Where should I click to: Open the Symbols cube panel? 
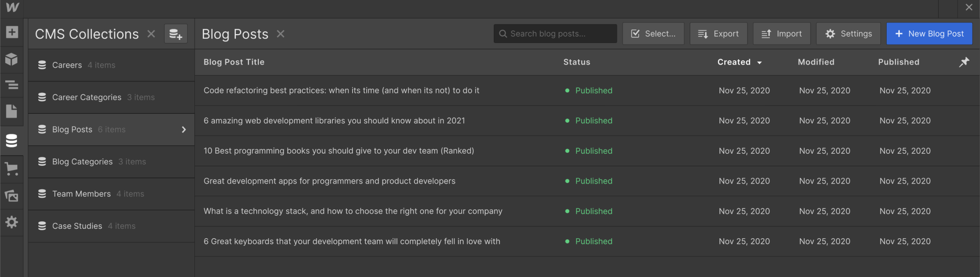coord(12,59)
